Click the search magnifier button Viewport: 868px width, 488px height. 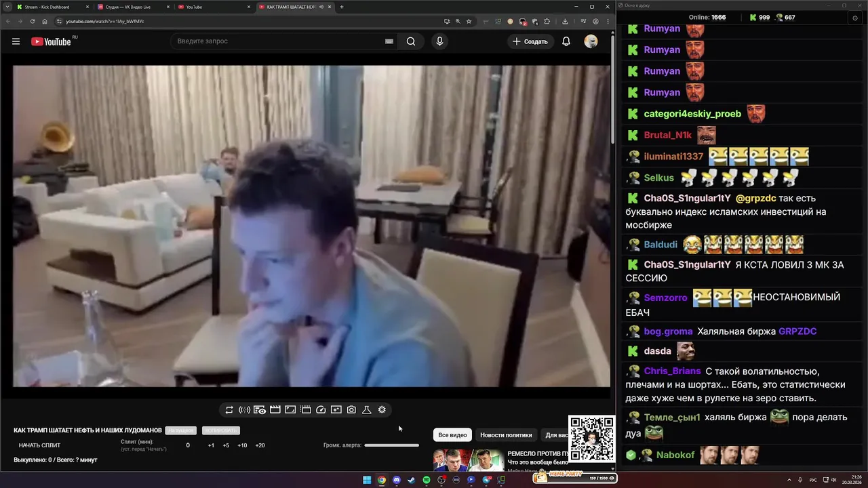pyautogui.click(x=411, y=41)
